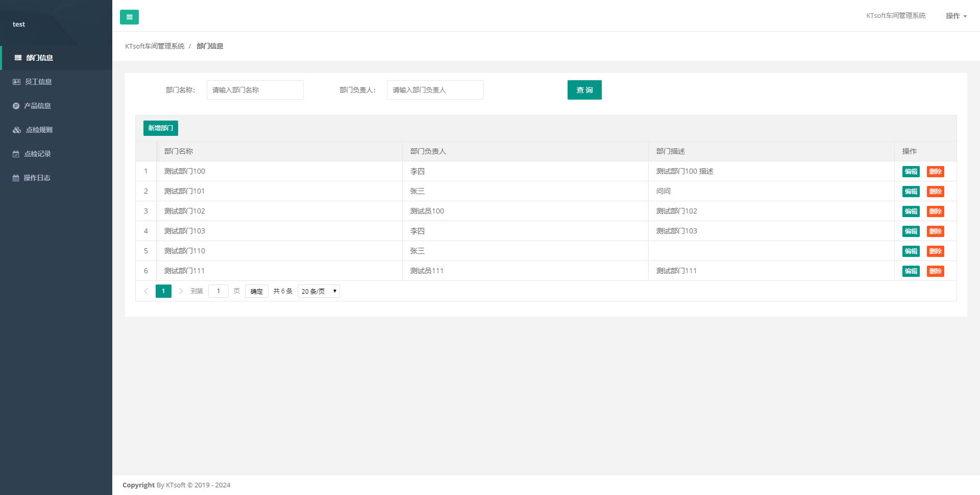Select the 测试部门100 描述 cell
Screen dimensions: 980x495
tap(771, 171)
